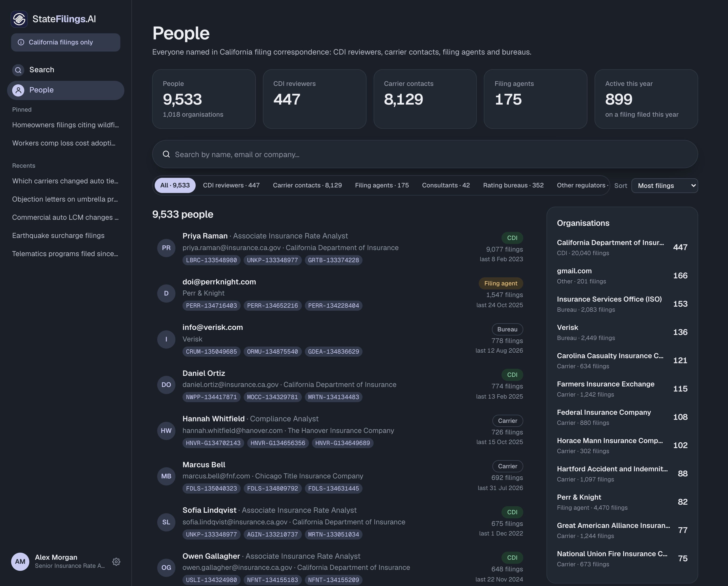Screen dimensions: 728x586
Task: Click the OG avatar for Owen Gallagher
Action: point(166,568)
